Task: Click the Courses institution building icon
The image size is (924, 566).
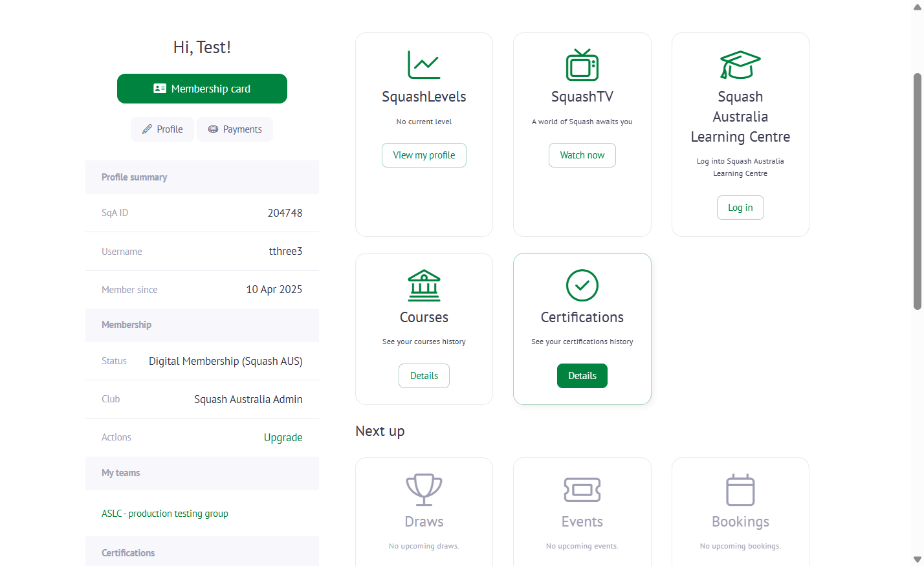Action: [424, 285]
